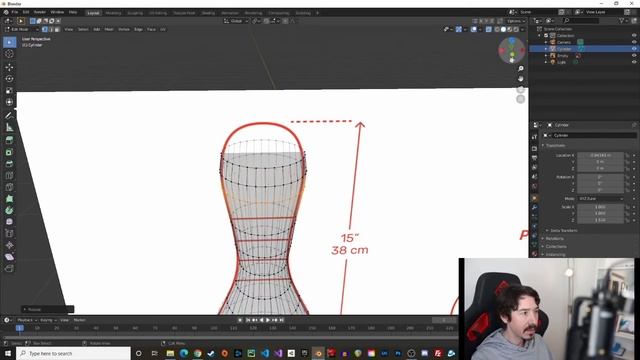Hide Empty in the outliner

(x=634, y=56)
